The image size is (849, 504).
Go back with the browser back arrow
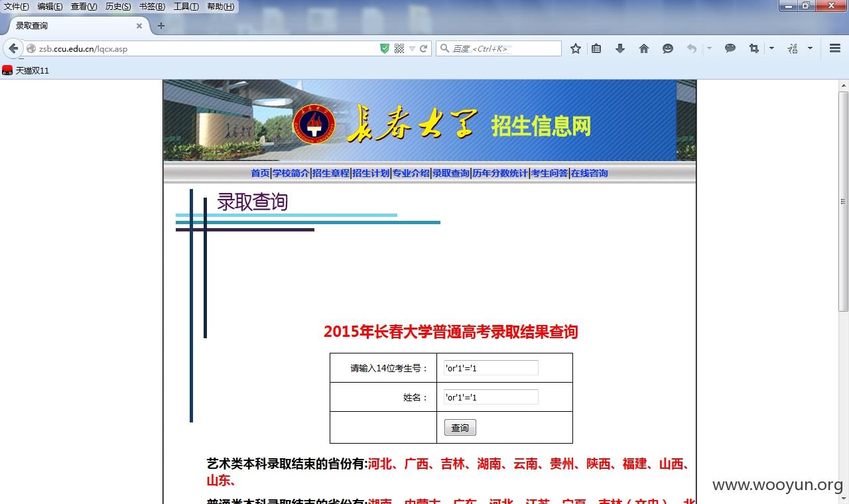pyautogui.click(x=13, y=48)
